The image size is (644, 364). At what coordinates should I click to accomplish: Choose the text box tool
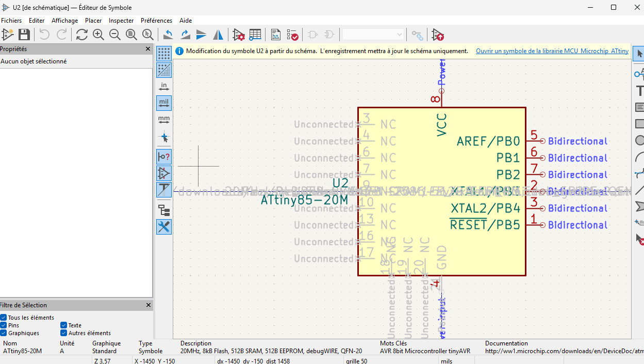tap(639, 108)
